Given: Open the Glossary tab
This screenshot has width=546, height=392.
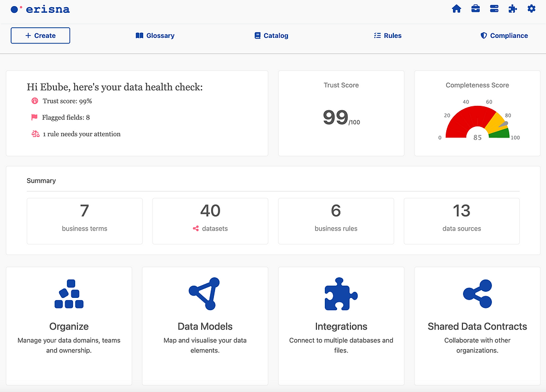Looking at the screenshot, I should pyautogui.click(x=155, y=36).
